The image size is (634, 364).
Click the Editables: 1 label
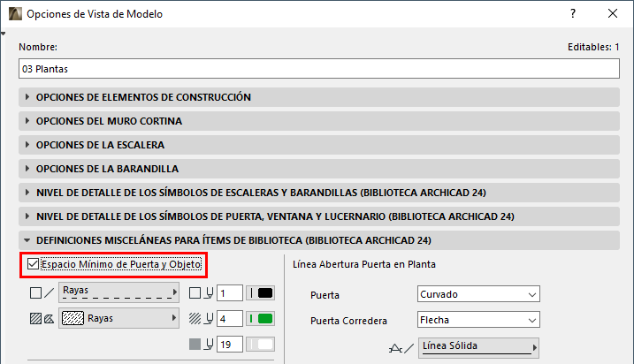[x=593, y=47]
